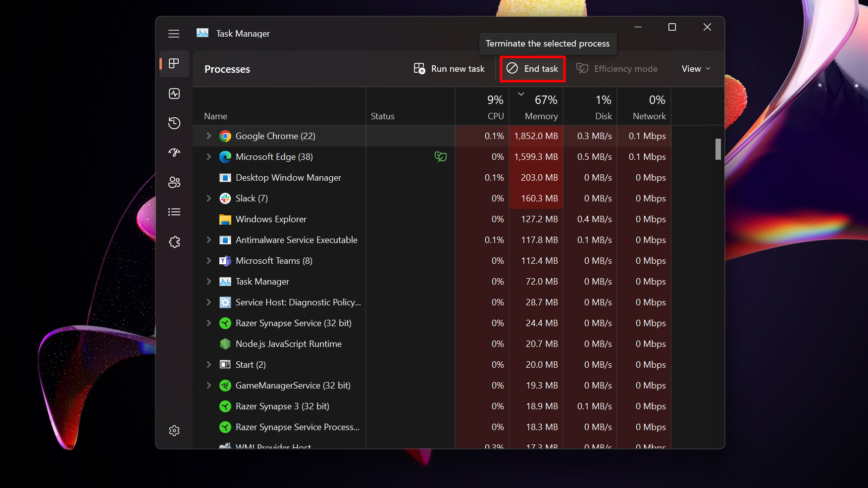Select the Windows Explorer process row
Viewport: 868px width, 488px height.
point(271,219)
